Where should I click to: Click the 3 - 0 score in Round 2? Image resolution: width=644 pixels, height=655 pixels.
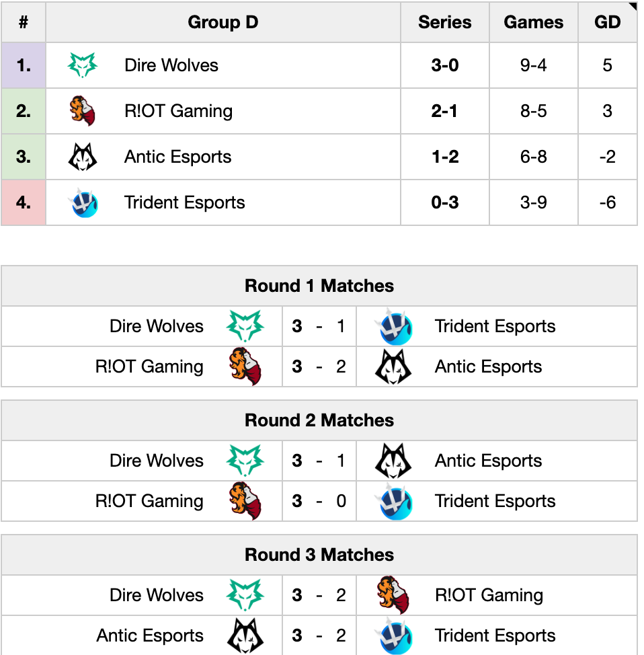[319, 501]
